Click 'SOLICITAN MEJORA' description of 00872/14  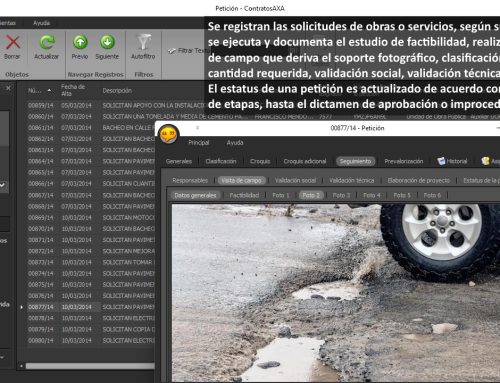(128, 251)
